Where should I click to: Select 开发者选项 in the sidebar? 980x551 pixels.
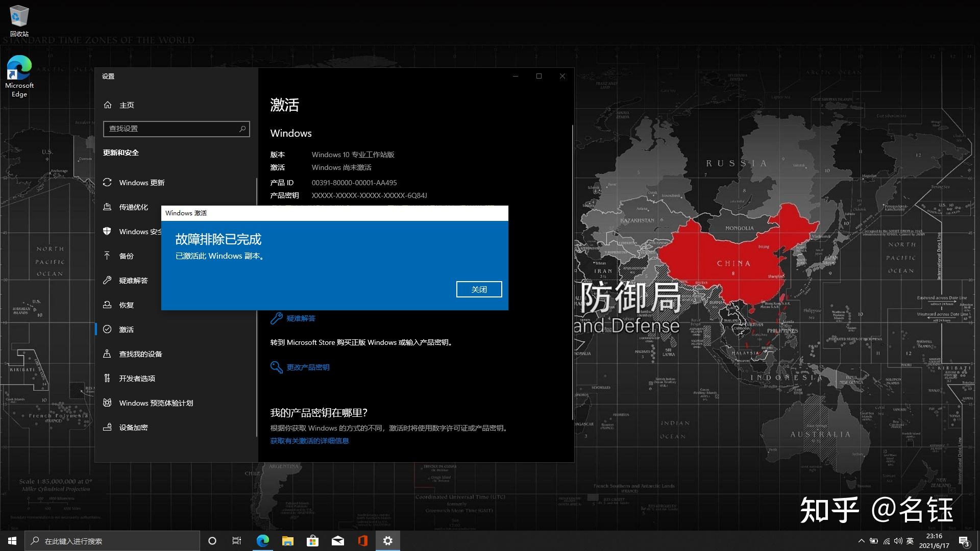[x=137, y=379]
